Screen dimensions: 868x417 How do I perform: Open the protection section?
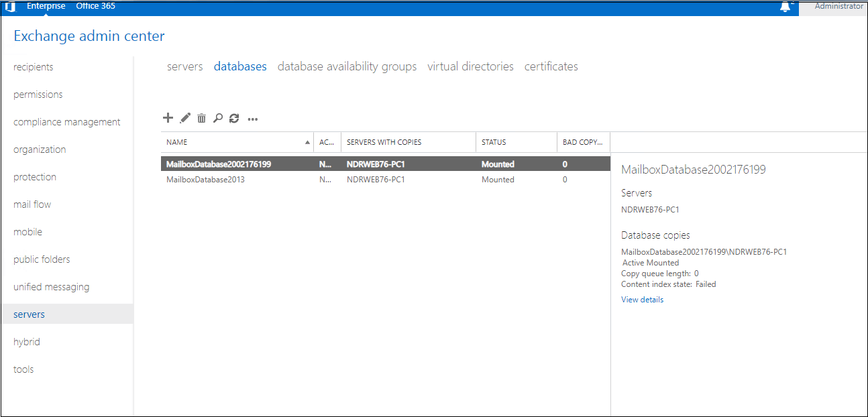[35, 177]
